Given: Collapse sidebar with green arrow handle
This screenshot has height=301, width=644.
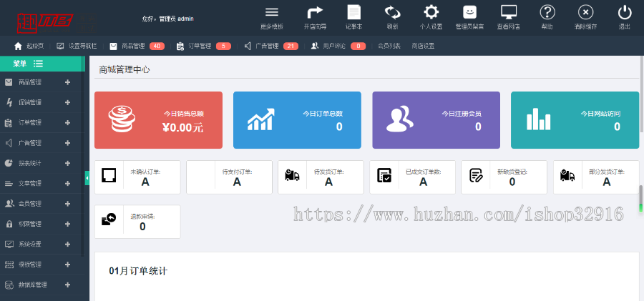Looking at the screenshot, I should pos(87,178).
